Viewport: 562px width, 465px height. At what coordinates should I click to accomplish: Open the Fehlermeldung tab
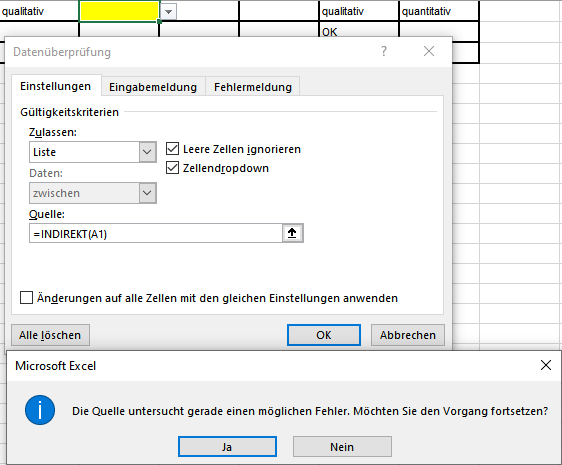[253, 87]
